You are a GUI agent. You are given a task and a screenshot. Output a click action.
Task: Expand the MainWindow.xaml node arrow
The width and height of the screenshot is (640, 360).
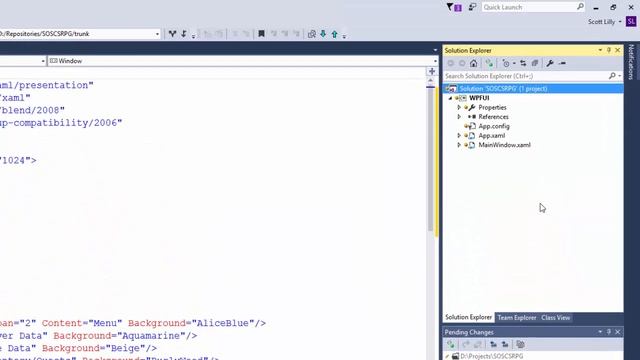459,145
